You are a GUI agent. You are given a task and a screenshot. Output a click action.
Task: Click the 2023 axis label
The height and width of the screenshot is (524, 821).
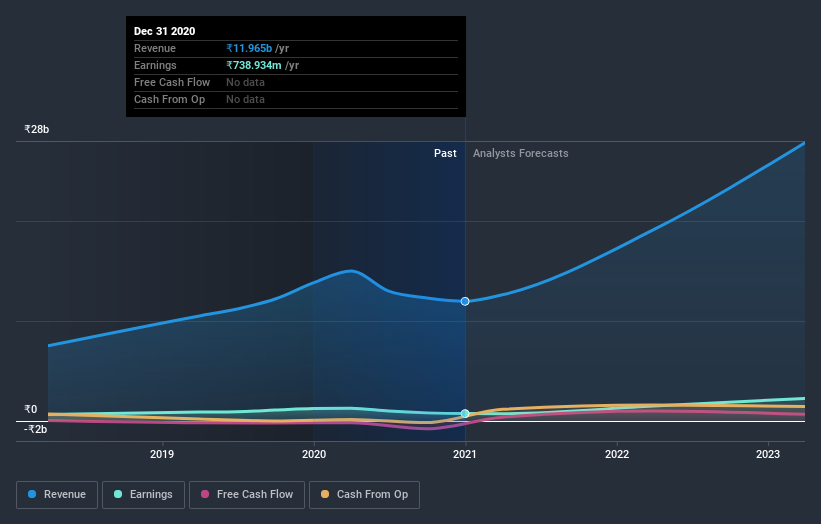tap(768, 454)
